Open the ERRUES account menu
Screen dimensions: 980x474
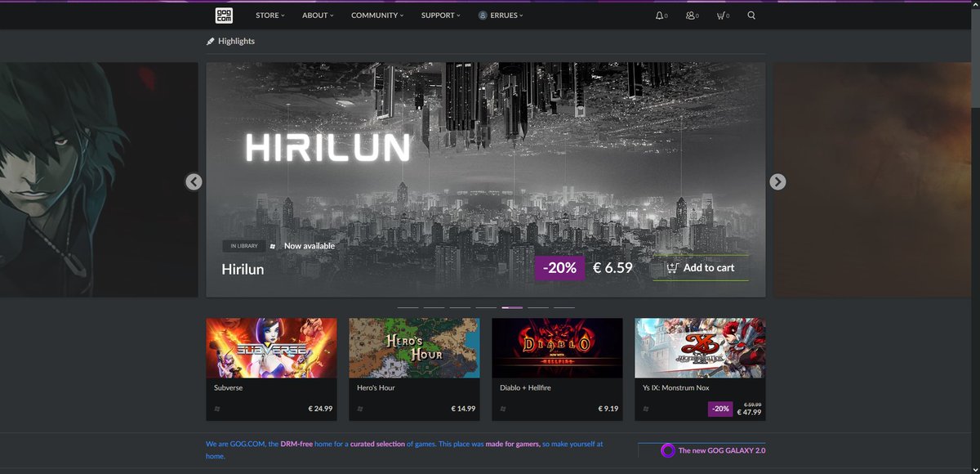(501, 16)
